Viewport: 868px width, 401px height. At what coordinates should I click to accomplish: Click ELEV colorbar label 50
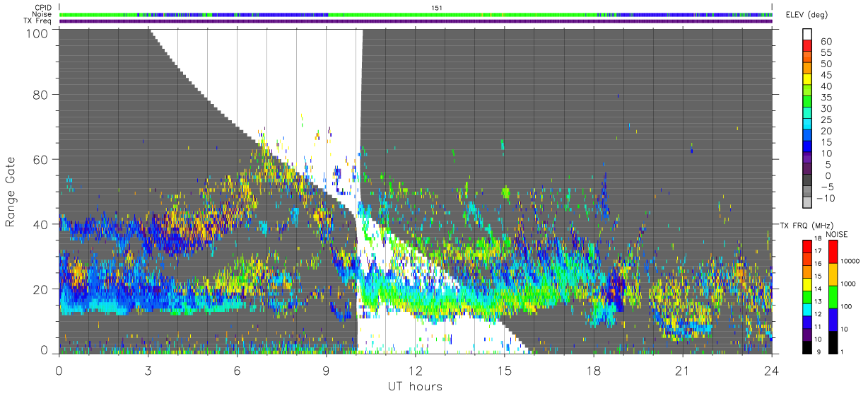click(x=825, y=64)
